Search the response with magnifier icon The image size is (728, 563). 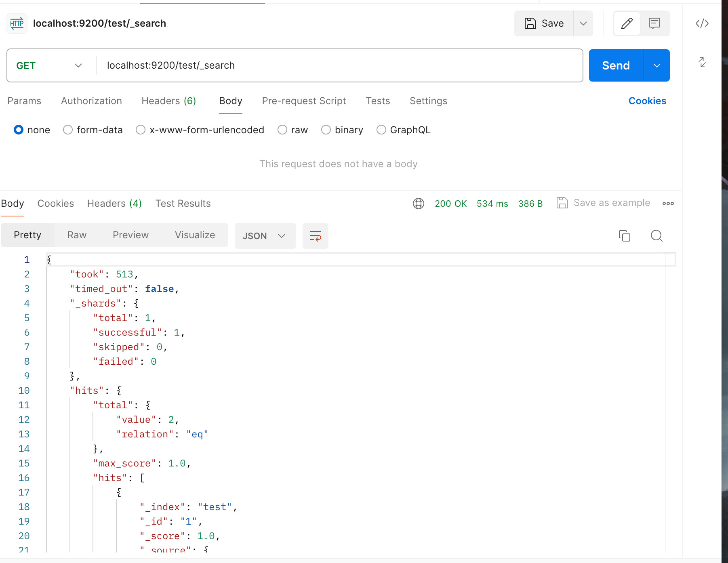[657, 236]
